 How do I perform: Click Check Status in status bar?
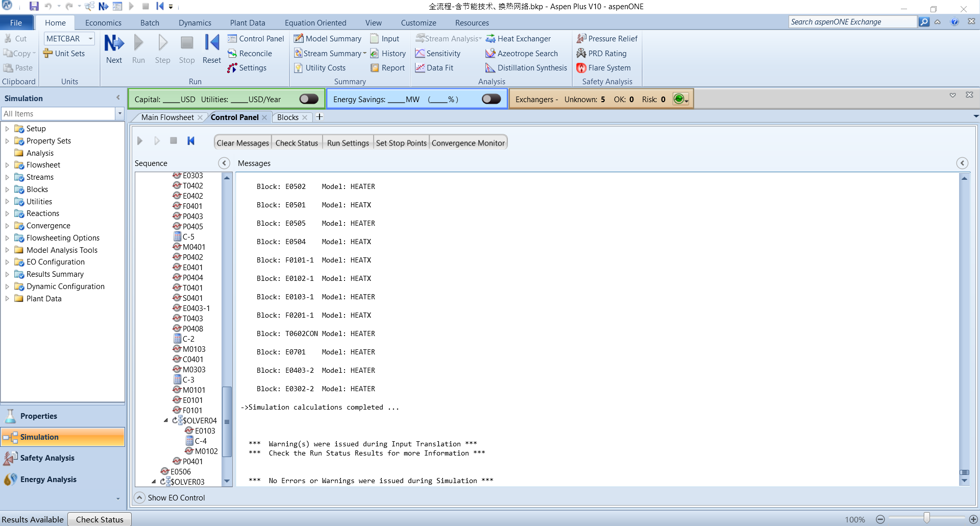pos(100,519)
